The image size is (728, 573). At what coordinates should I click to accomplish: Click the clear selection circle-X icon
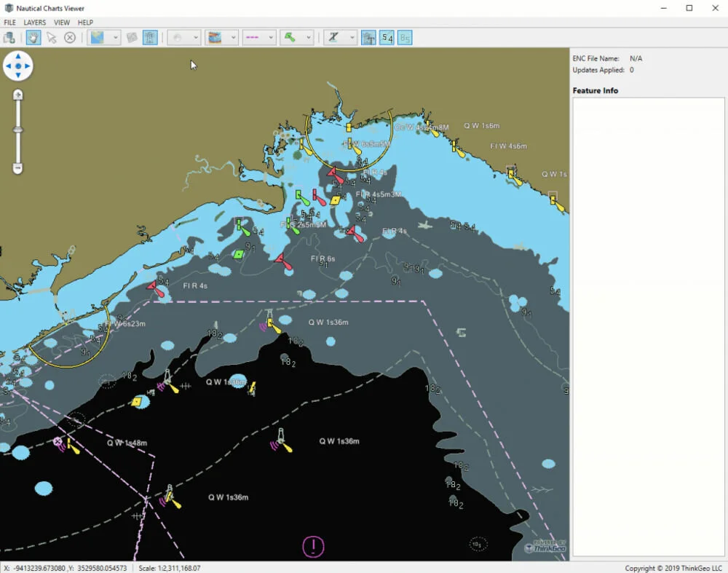pos(70,38)
